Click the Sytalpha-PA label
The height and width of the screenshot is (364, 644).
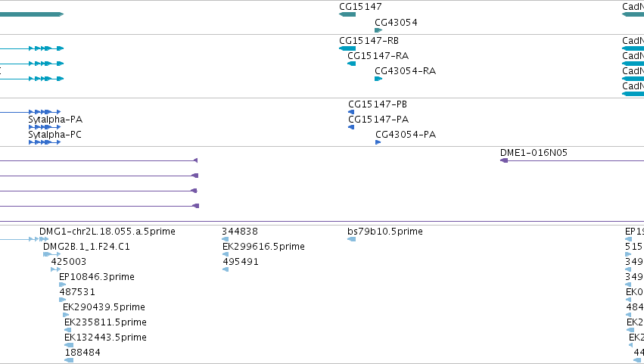coord(55,119)
